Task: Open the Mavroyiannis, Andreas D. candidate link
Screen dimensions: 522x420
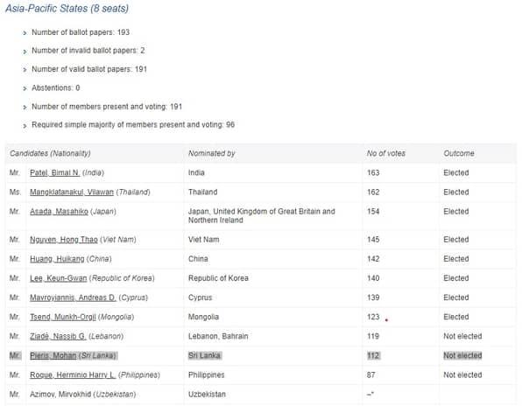Action: pos(73,297)
